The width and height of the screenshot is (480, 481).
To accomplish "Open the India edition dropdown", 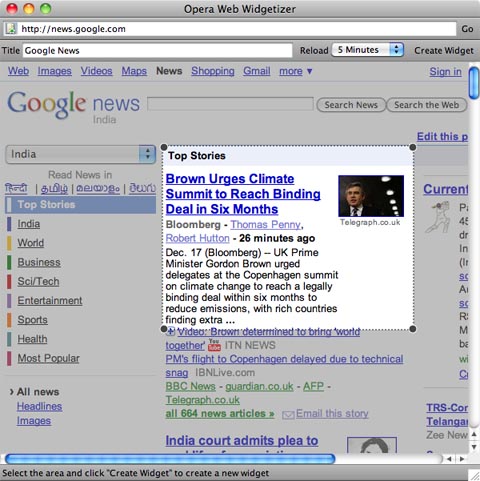I will (x=81, y=154).
